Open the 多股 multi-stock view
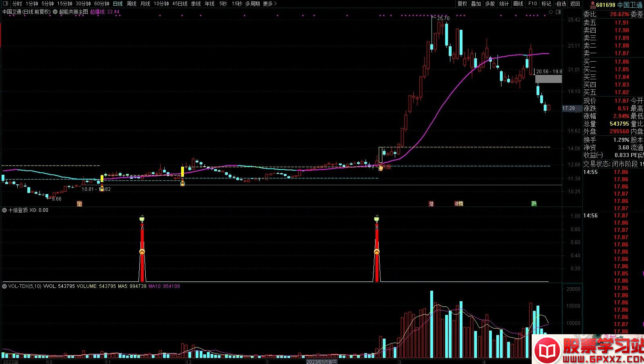Viewport: 644px width, 364px height. pos(490,4)
